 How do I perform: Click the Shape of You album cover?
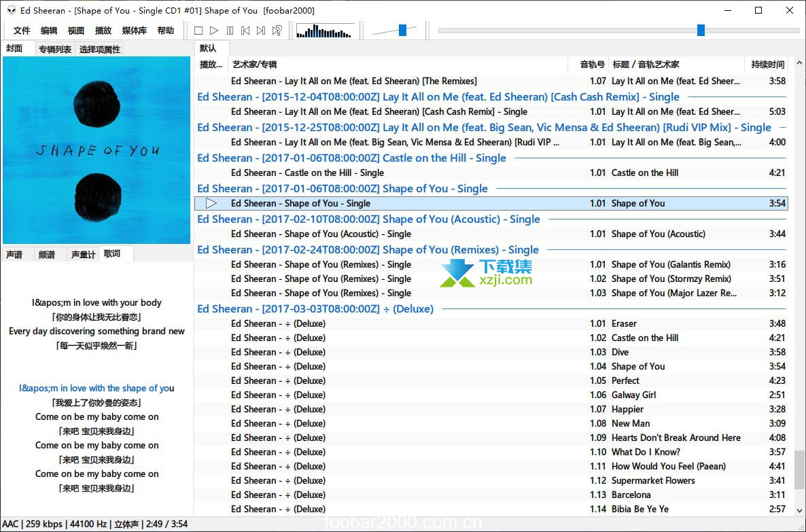click(x=97, y=150)
